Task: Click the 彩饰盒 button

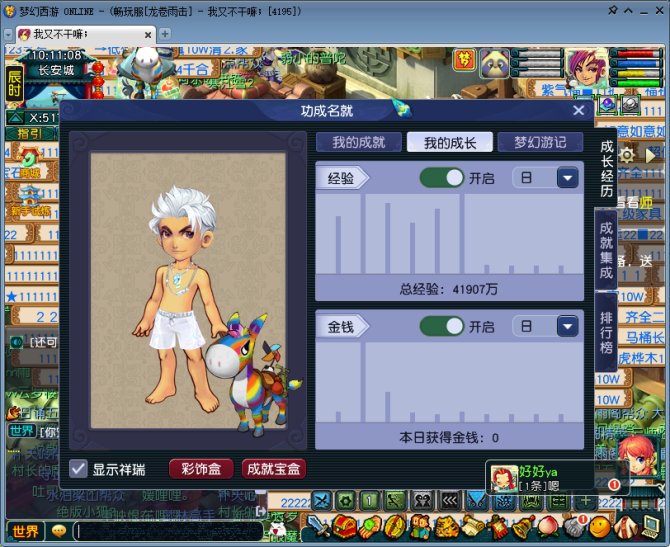Action: [x=201, y=469]
